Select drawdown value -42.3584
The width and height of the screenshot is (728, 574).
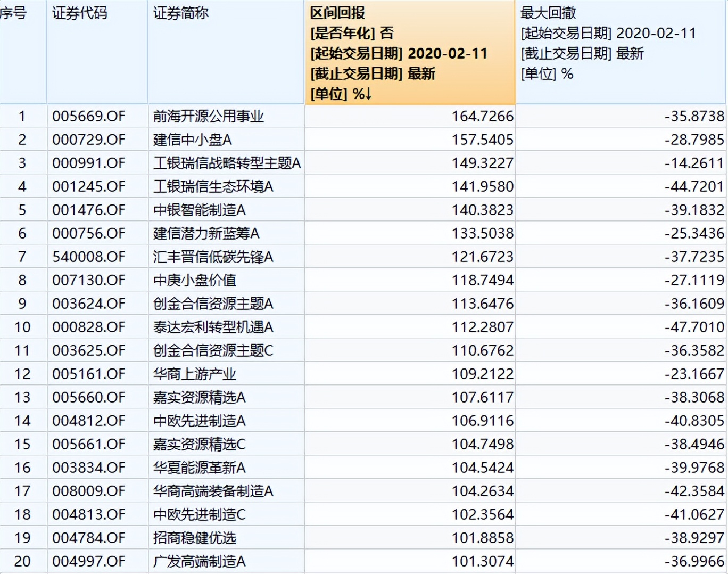pyautogui.click(x=694, y=491)
